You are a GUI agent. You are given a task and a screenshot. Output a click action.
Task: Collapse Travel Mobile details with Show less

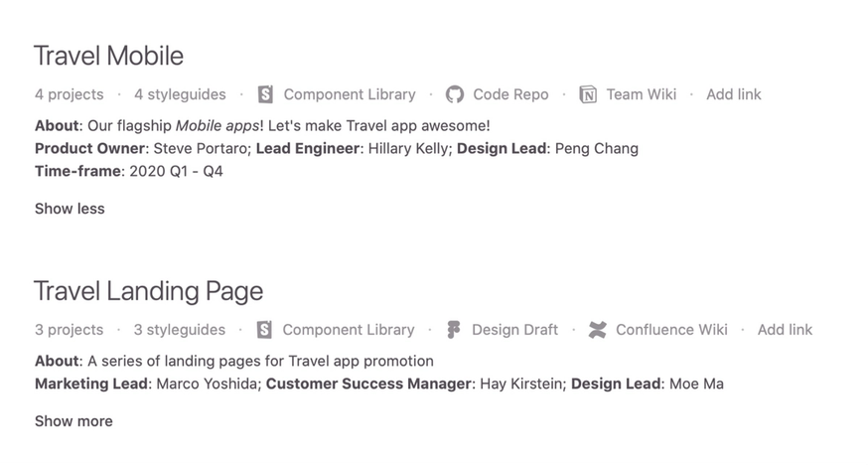70,209
